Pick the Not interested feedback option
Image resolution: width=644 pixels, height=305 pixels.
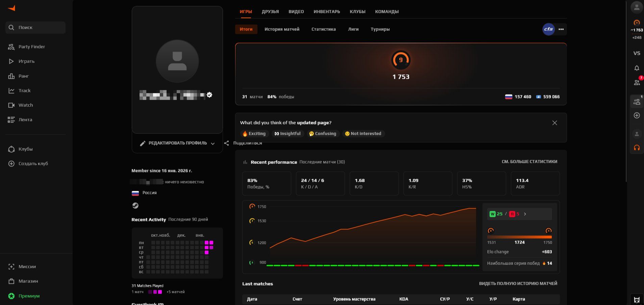click(x=363, y=134)
